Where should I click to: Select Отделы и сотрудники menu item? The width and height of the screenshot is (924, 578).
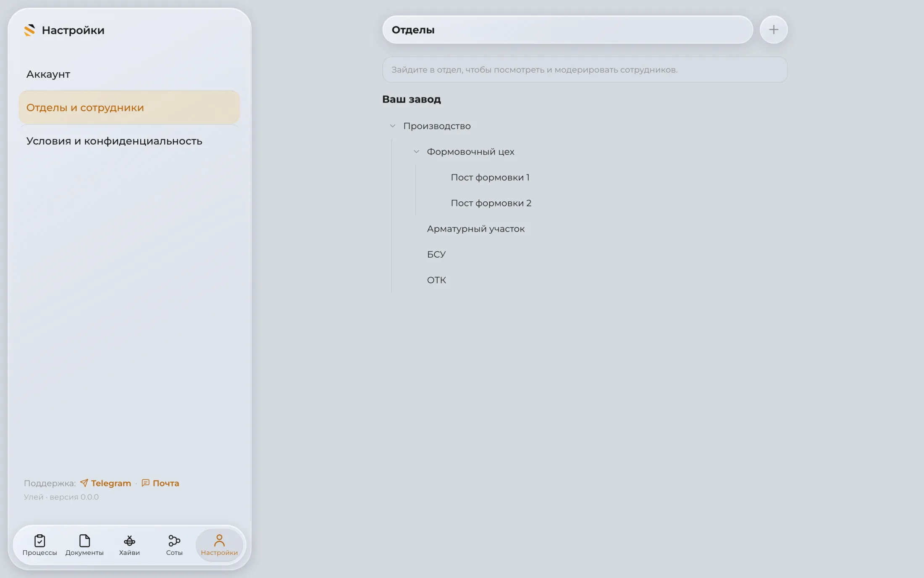129,108
